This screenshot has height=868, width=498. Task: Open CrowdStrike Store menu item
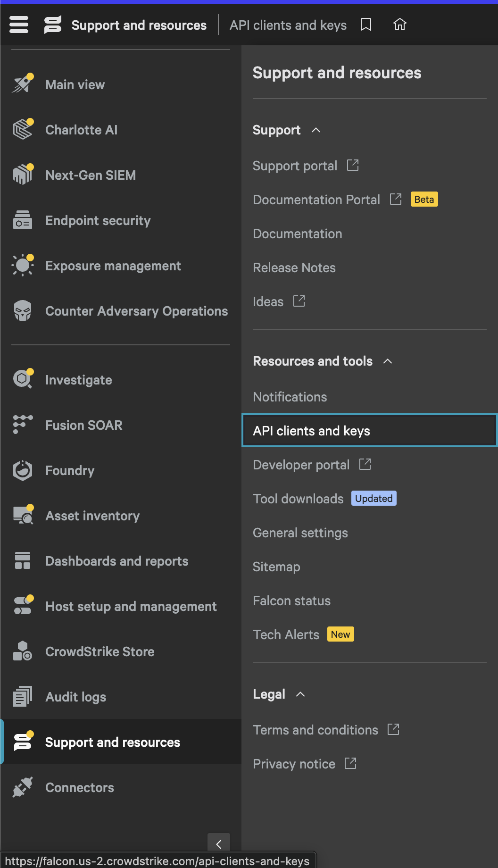pos(100,652)
